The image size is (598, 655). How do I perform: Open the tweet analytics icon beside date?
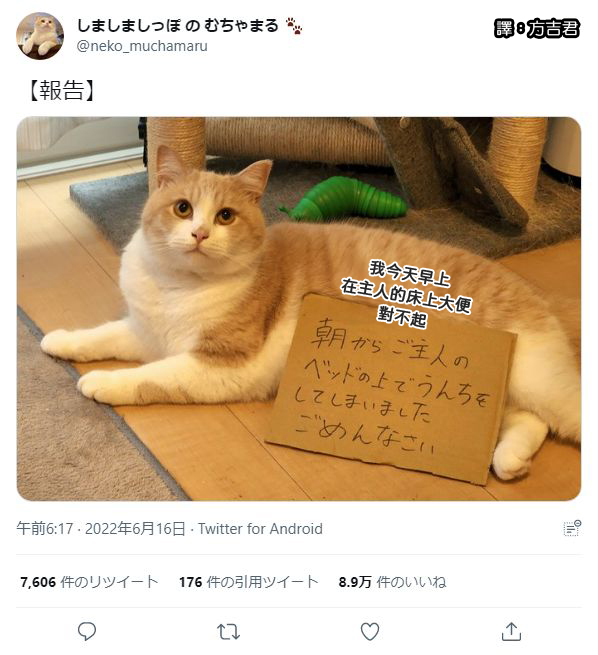572,528
